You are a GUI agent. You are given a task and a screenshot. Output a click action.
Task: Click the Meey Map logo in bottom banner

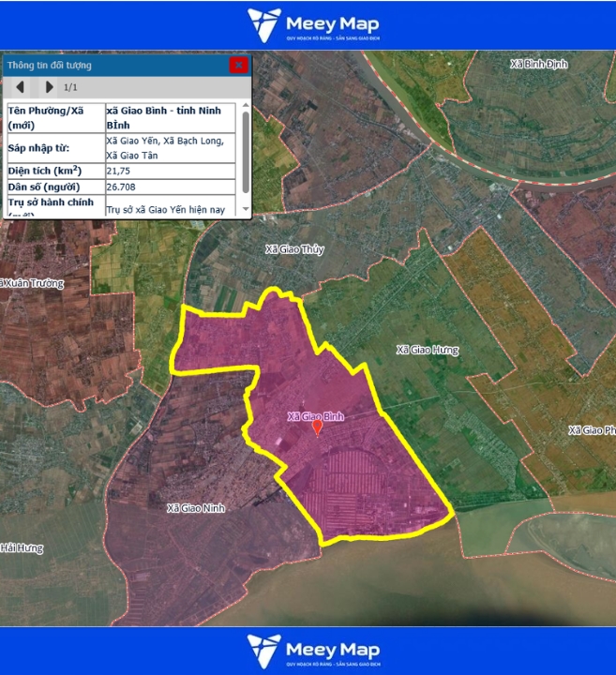[x=313, y=651]
